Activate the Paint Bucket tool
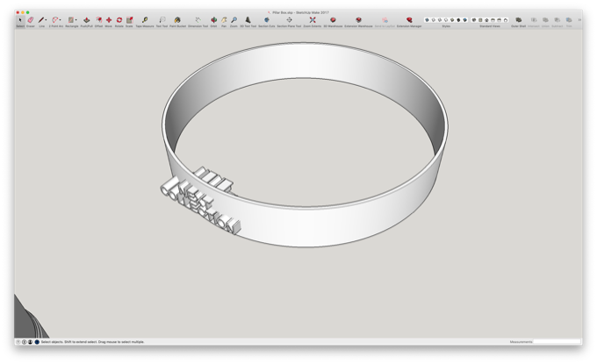This screenshot has width=597, height=364. (177, 20)
